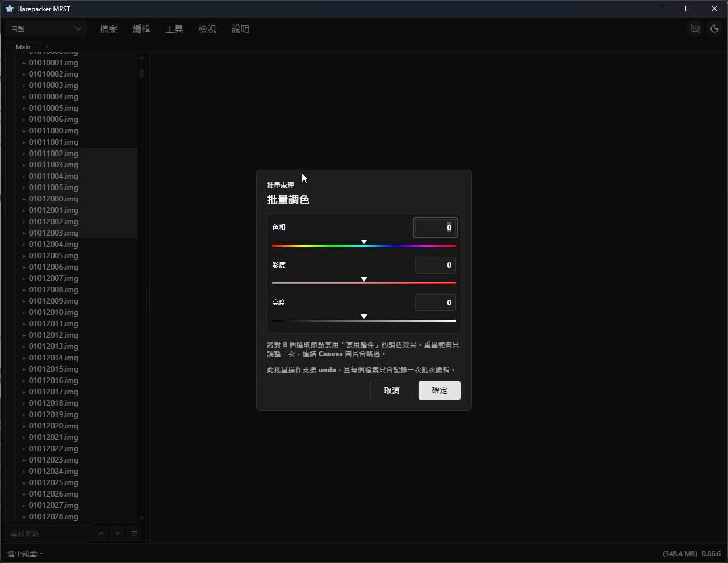
Task: Confirm with the 確定 button
Action: (x=440, y=390)
